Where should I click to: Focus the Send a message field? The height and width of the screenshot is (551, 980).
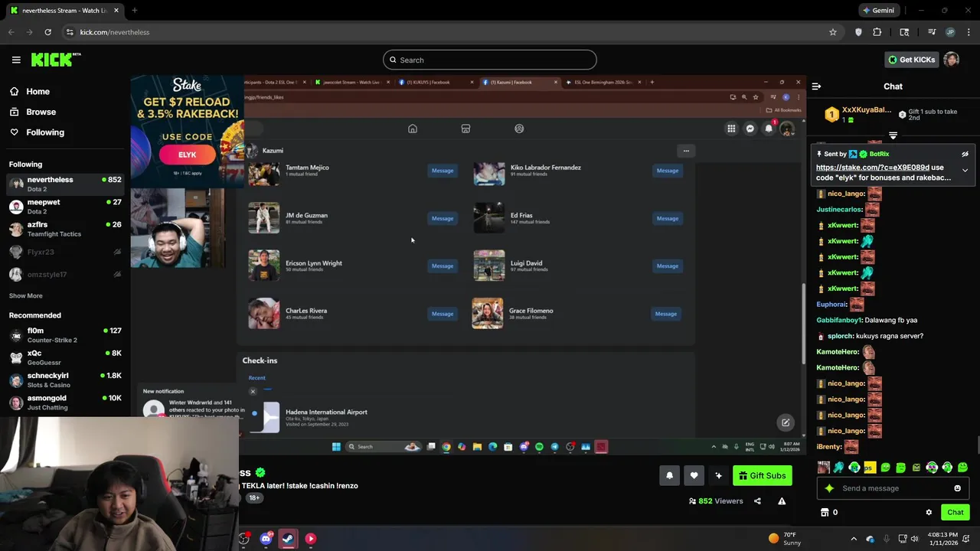tap(893, 488)
